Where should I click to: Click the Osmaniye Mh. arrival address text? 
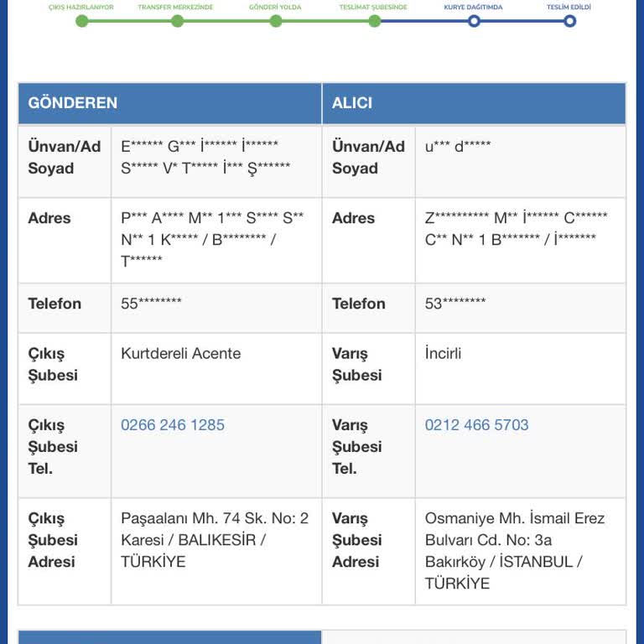click(515, 551)
